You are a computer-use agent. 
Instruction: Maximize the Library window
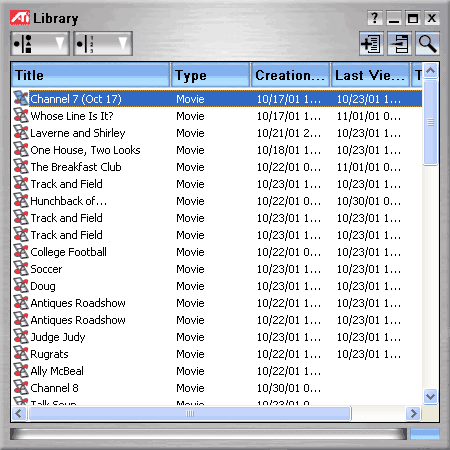pyautogui.click(x=413, y=18)
